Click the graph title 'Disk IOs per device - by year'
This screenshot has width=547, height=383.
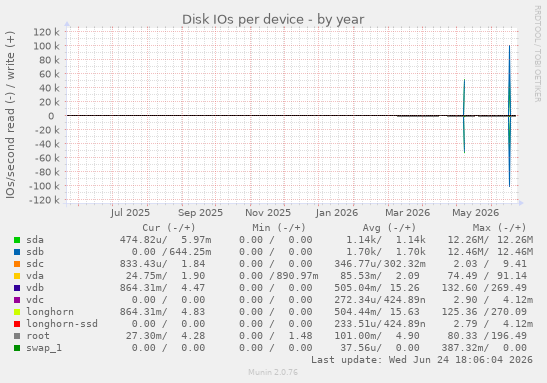click(273, 20)
